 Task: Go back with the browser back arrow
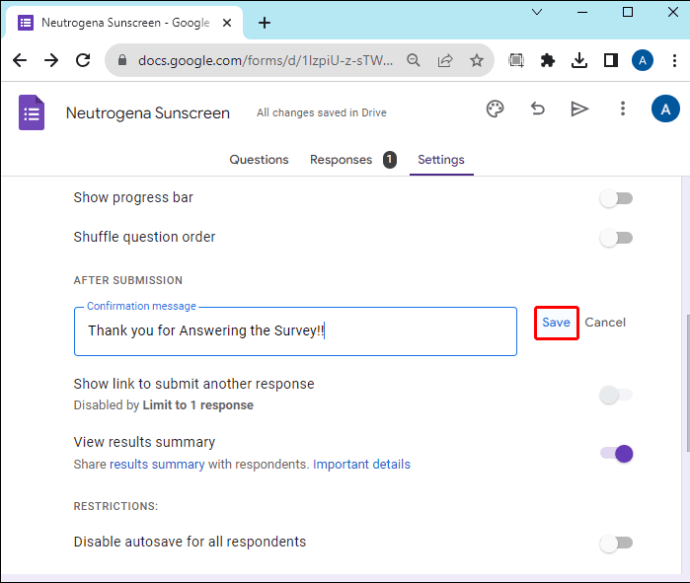tap(20, 60)
